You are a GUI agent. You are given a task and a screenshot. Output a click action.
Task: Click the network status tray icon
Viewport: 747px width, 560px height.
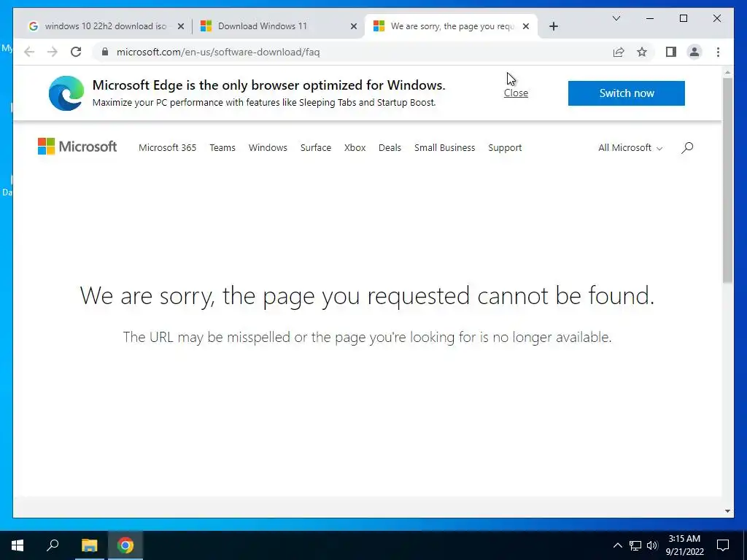point(635,545)
